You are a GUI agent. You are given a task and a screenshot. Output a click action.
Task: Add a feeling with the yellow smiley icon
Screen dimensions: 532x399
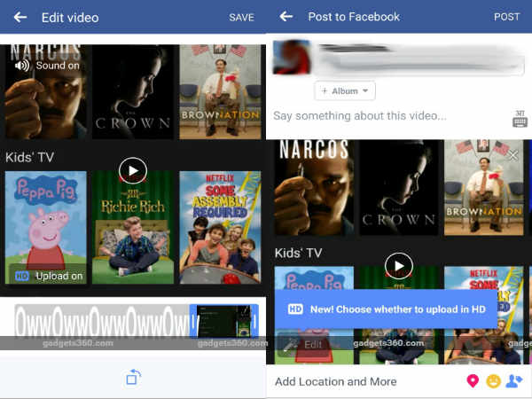point(493,381)
